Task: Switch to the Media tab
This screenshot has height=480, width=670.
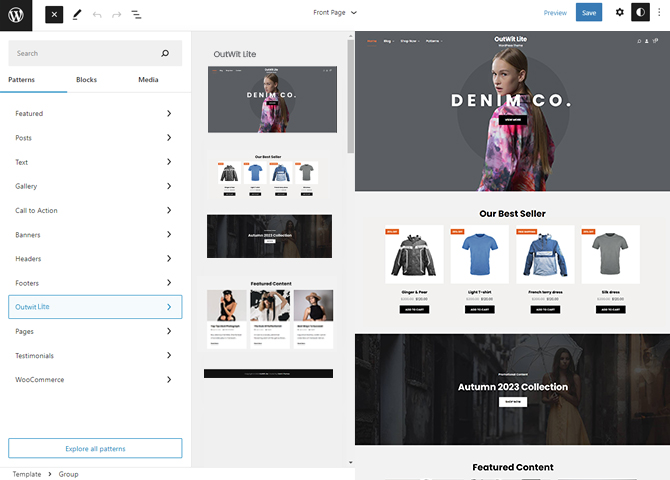Action: click(148, 80)
